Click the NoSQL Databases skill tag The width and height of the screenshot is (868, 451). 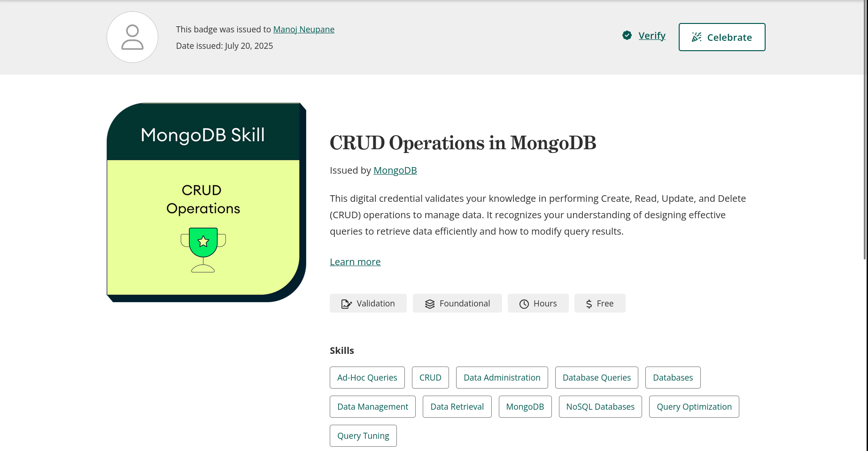pyautogui.click(x=600, y=406)
